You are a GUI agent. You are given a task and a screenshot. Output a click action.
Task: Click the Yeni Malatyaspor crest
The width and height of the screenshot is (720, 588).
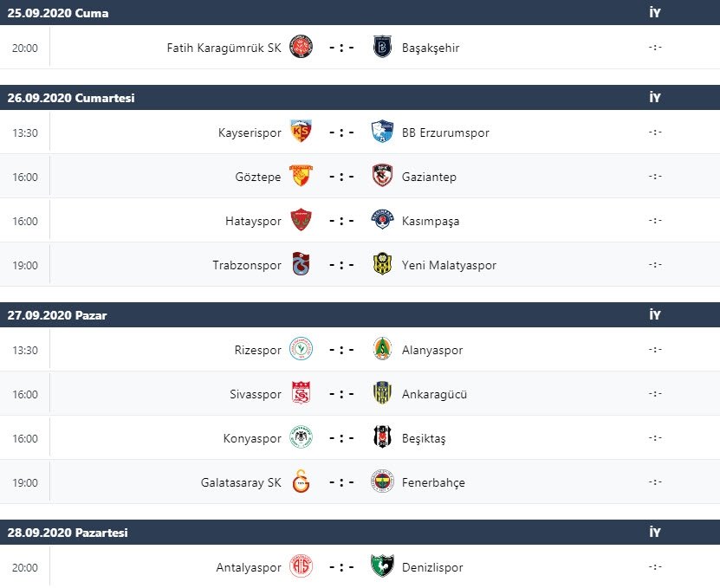[x=381, y=264]
